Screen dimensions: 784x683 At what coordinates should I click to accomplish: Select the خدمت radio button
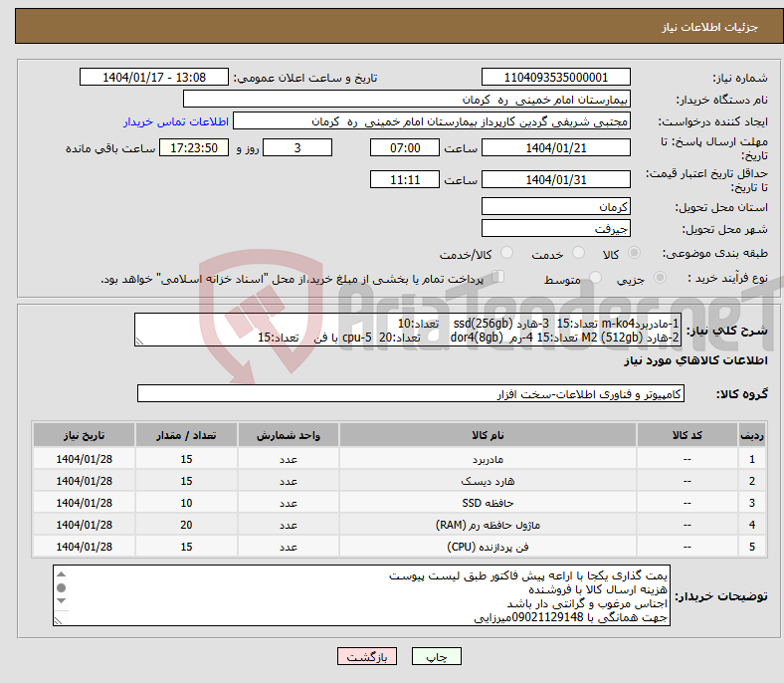[578, 253]
